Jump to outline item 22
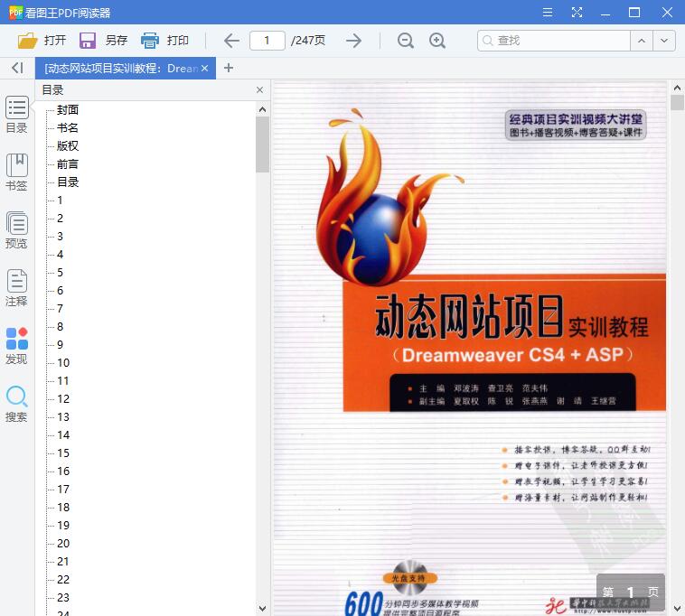Viewport: 685px width, 616px height. pos(63,579)
